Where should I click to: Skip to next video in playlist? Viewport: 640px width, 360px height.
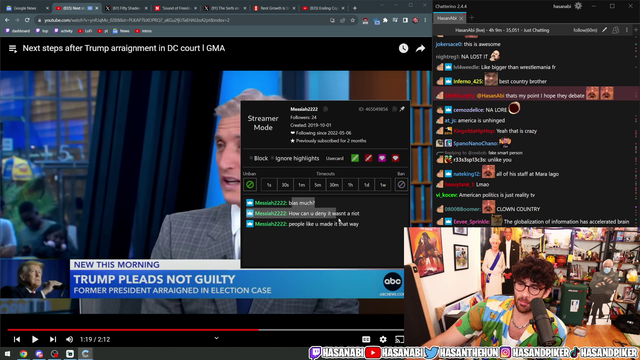coord(53,339)
